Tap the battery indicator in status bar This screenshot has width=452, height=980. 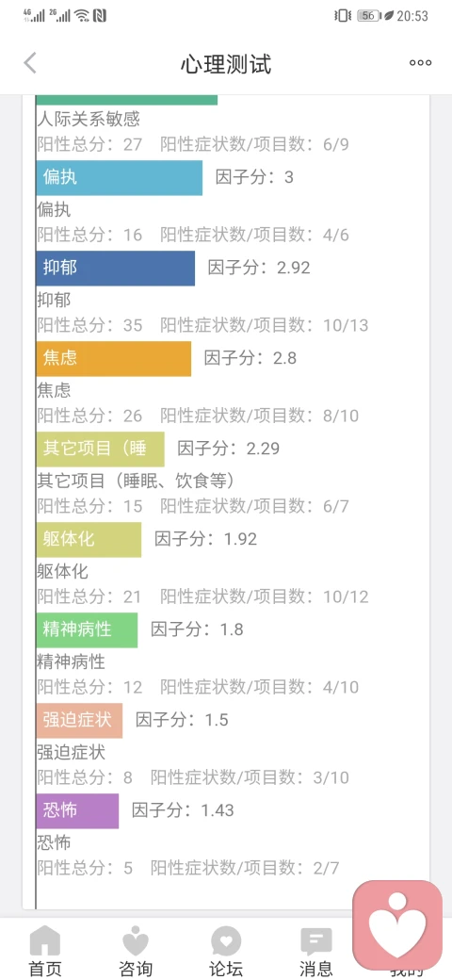(x=367, y=16)
